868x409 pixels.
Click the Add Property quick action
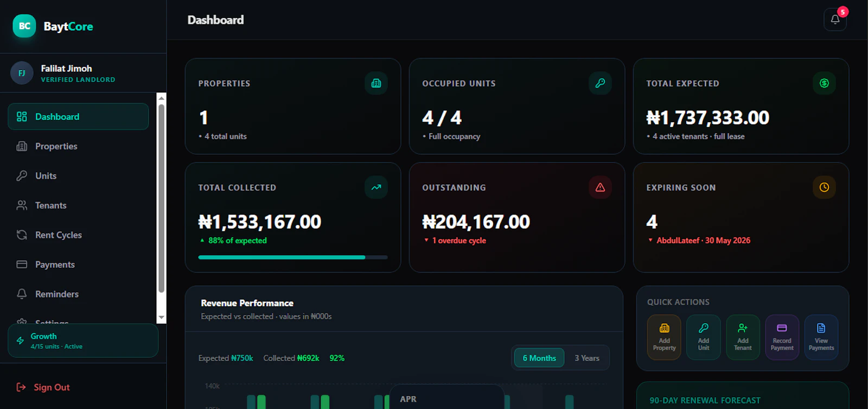point(664,337)
